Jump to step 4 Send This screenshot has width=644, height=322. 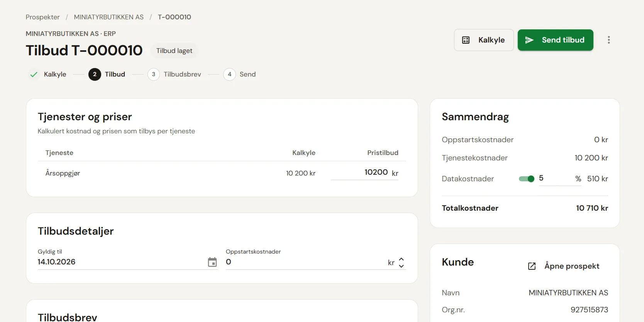point(239,74)
